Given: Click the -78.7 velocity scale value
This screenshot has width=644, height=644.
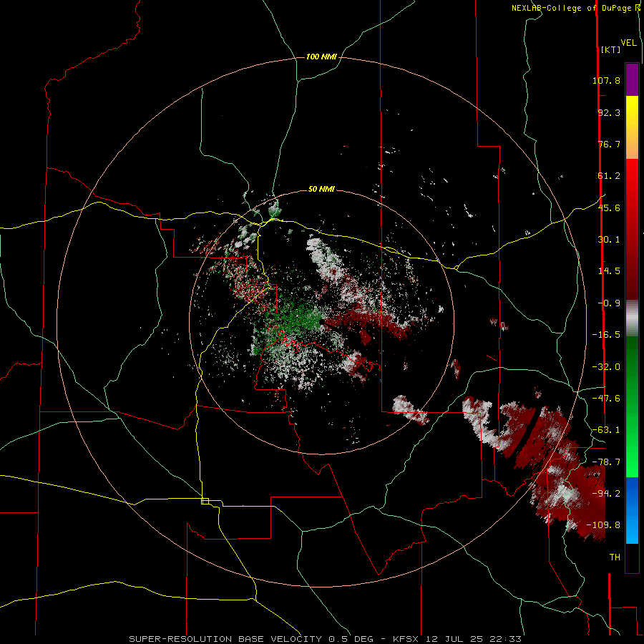Looking at the screenshot, I should pyautogui.click(x=606, y=462).
